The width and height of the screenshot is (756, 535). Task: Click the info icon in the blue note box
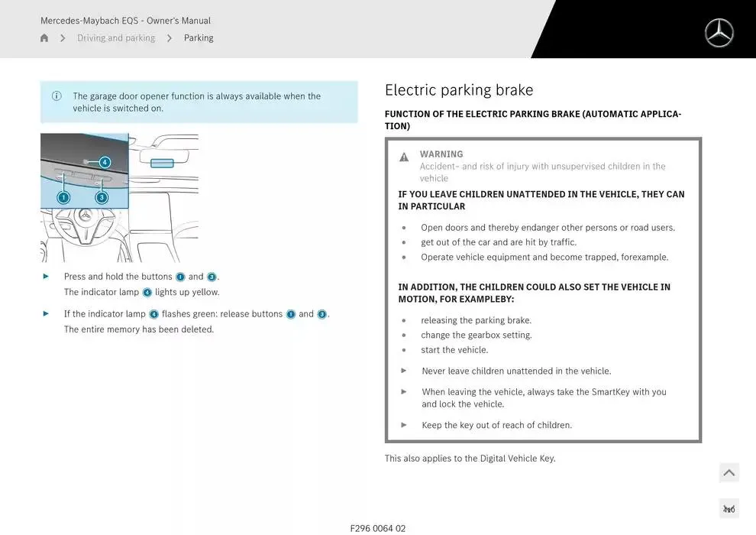click(57, 96)
